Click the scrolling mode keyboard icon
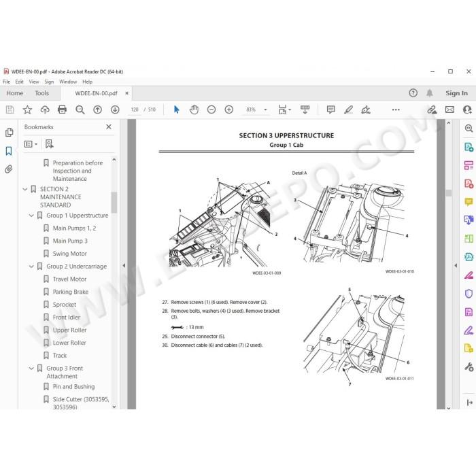 [x=305, y=109]
